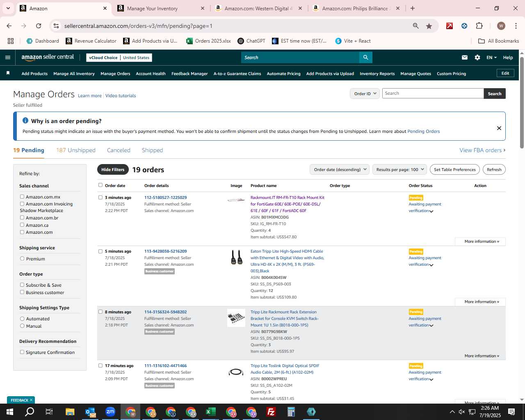Open the mail messages icon
This screenshot has height=420, width=525.
[465, 57]
